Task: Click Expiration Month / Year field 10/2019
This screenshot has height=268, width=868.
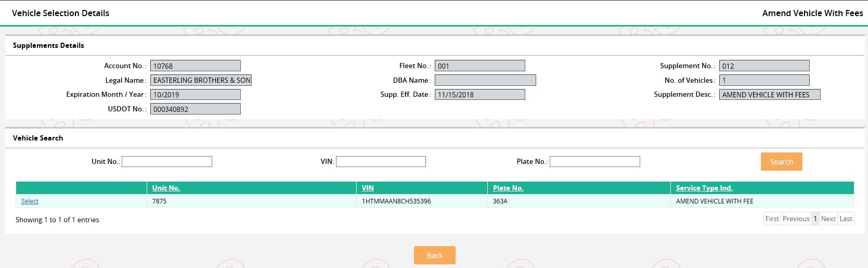Action: (x=196, y=94)
